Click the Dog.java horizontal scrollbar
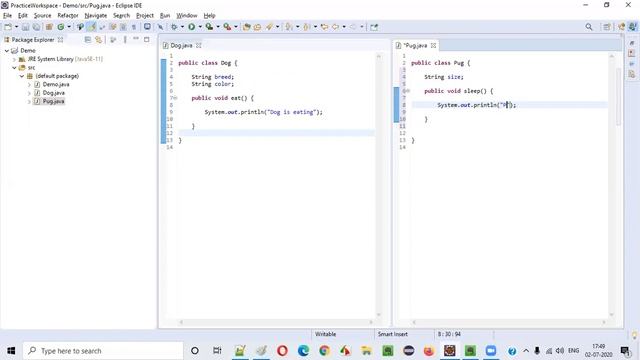 coord(276,322)
